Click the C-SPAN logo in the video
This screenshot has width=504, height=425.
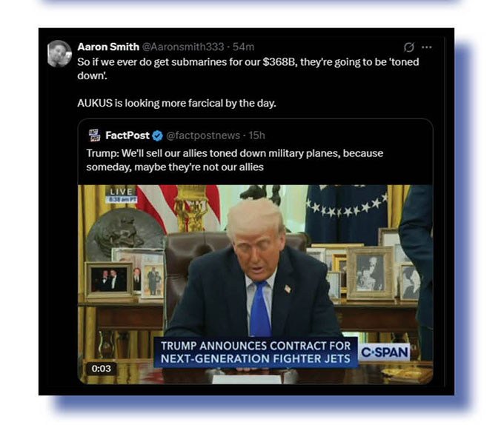pos(385,352)
